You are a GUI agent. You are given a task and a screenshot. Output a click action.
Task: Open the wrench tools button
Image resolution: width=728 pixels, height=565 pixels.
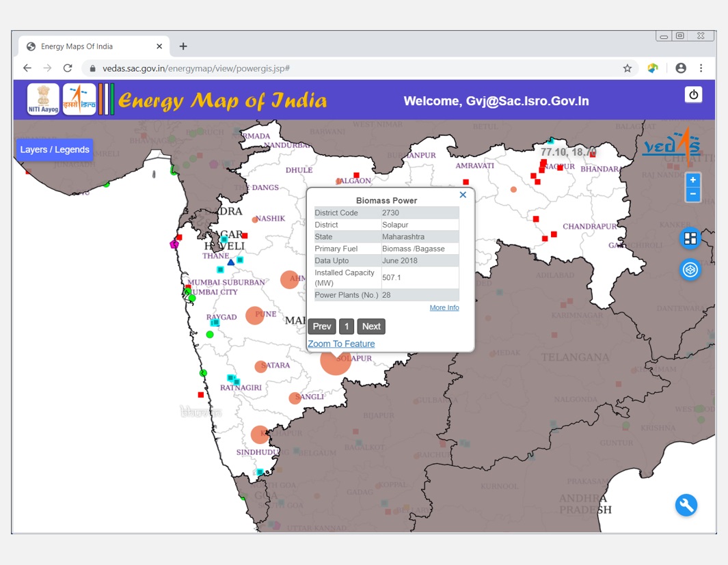[x=686, y=505]
